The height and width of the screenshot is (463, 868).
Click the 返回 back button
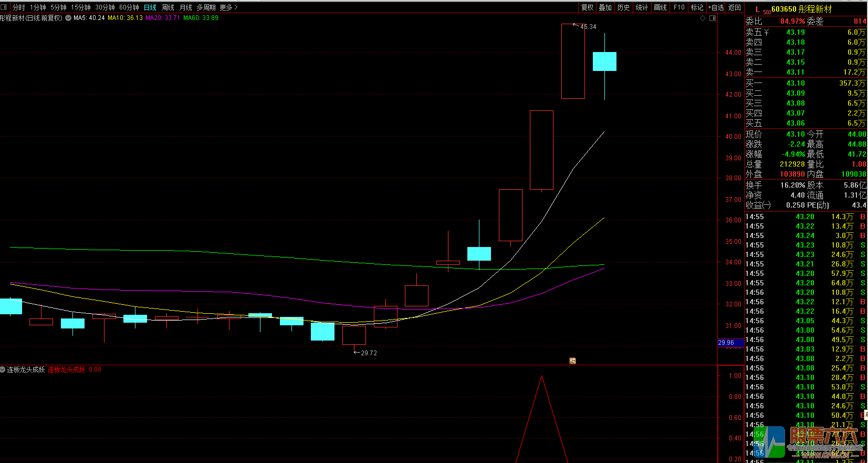point(734,7)
